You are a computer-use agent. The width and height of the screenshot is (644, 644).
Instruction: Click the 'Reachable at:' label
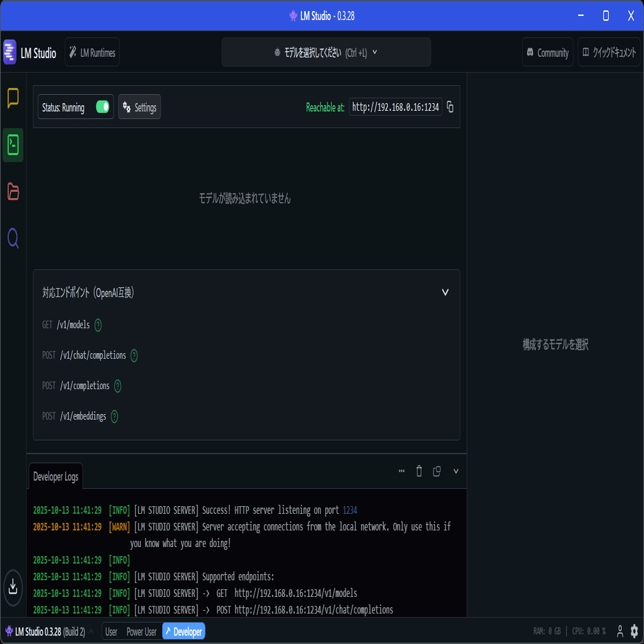(325, 107)
